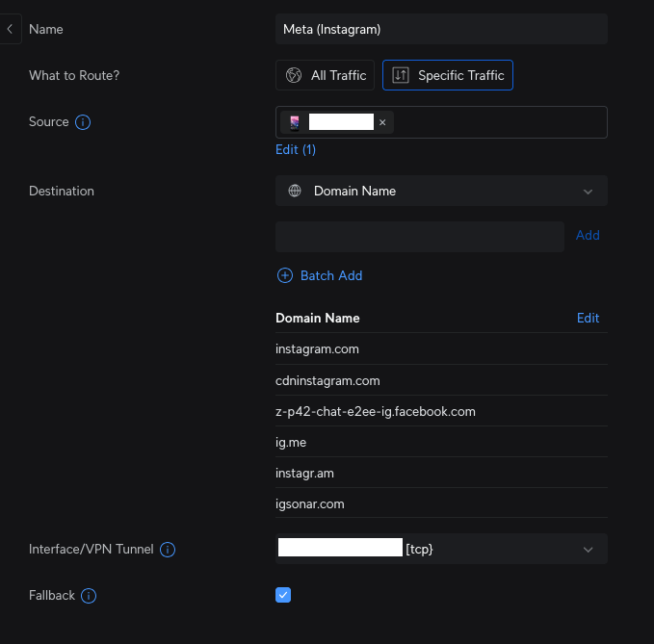Uncheck the Fallback checkbox
This screenshot has height=644, width=654.
[x=283, y=595]
